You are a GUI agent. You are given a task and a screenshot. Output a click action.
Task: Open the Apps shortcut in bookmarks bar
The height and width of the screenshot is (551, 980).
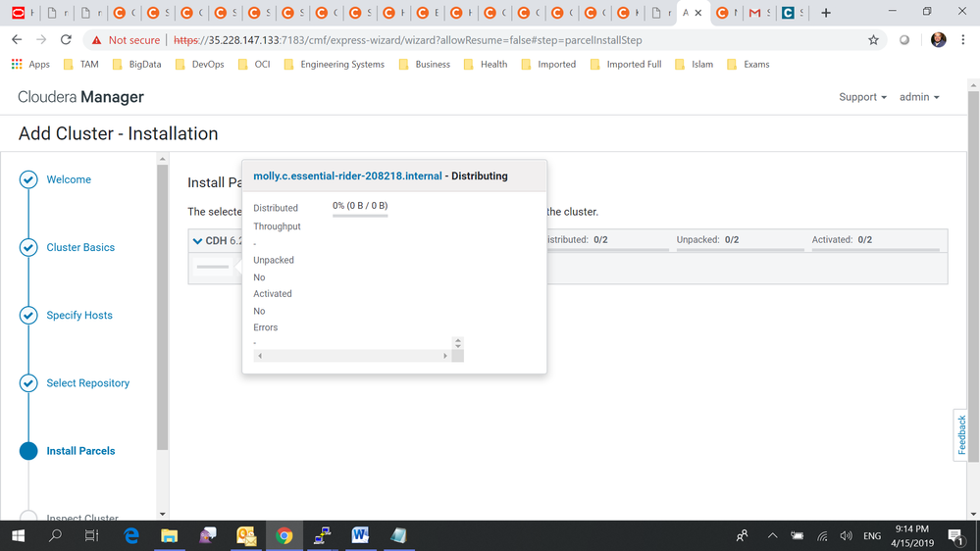pos(30,65)
